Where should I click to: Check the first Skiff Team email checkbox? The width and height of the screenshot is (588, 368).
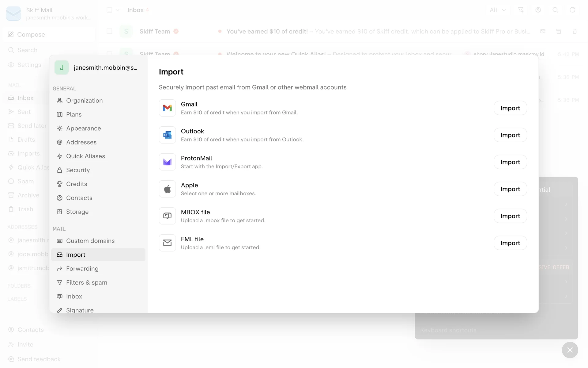[109, 31]
